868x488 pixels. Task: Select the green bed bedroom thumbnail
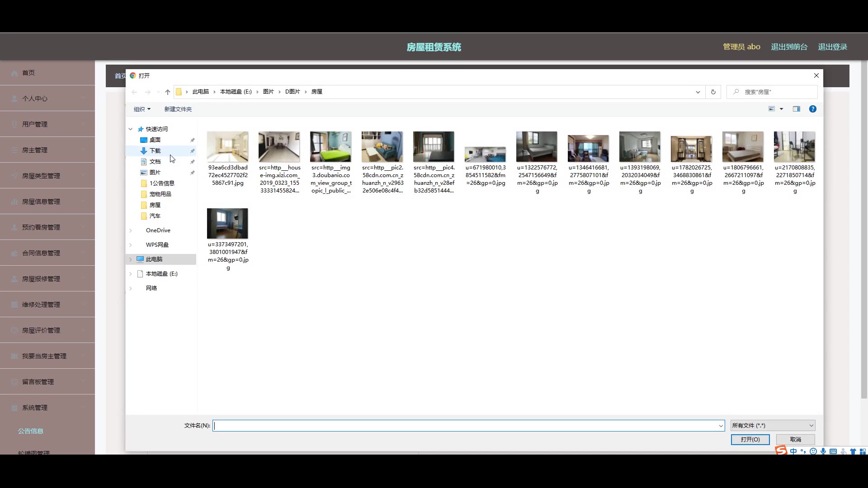[x=330, y=147]
